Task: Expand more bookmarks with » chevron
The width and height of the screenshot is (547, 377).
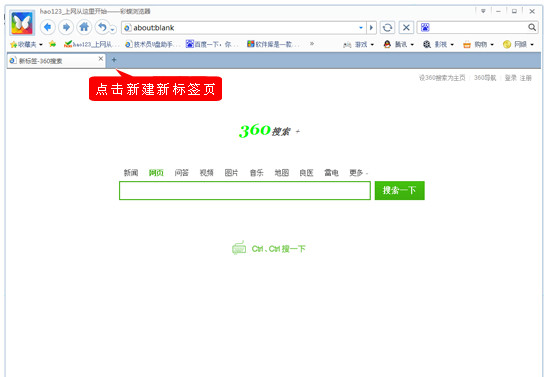Action: (x=312, y=44)
